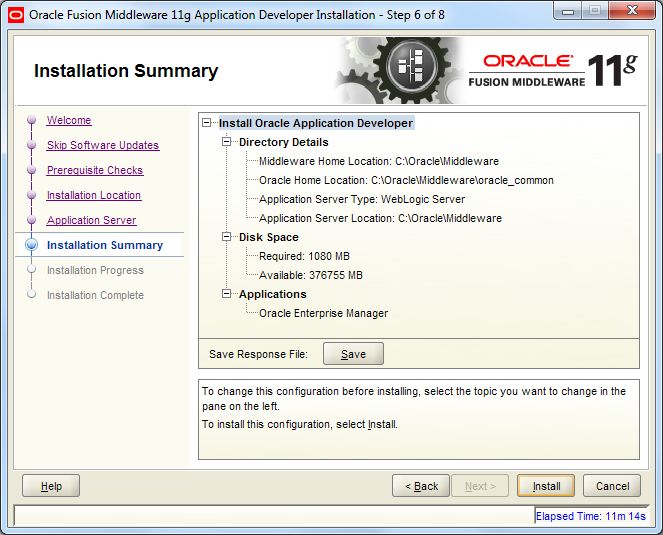Return to Prerequisite Checks step
Screen dimensions: 663x535
[95, 170]
